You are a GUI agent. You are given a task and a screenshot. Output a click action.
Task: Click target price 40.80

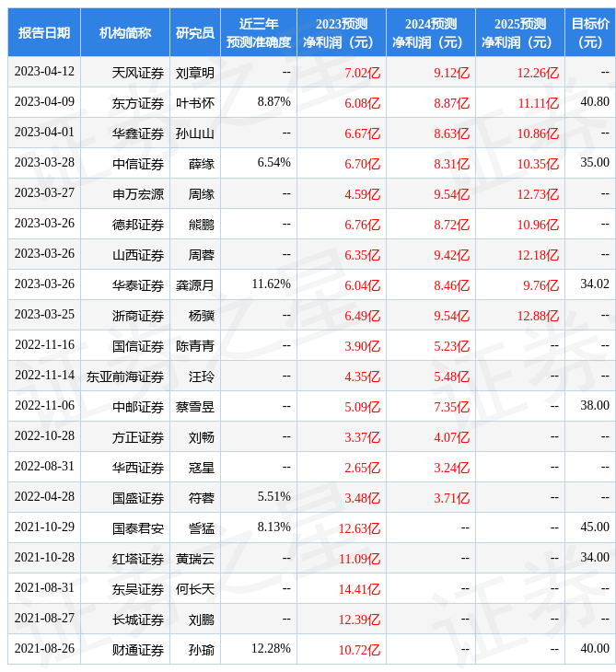pyautogui.click(x=595, y=101)
